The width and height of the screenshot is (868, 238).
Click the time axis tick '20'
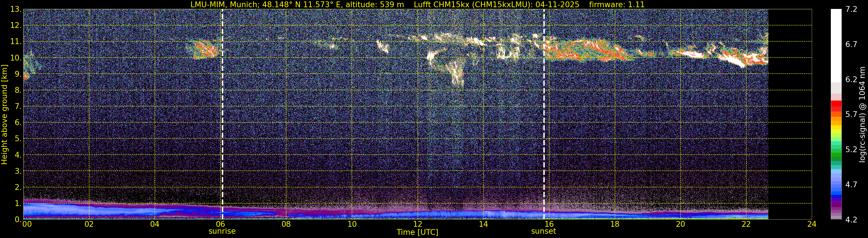click(x=680, y=224)
